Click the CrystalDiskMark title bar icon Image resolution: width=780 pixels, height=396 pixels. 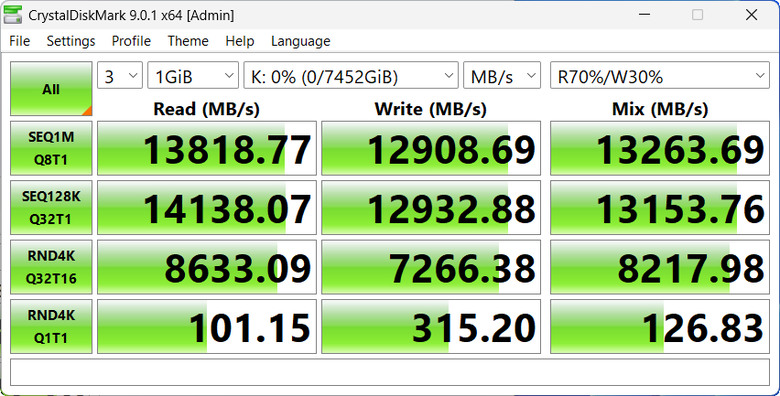12,14
